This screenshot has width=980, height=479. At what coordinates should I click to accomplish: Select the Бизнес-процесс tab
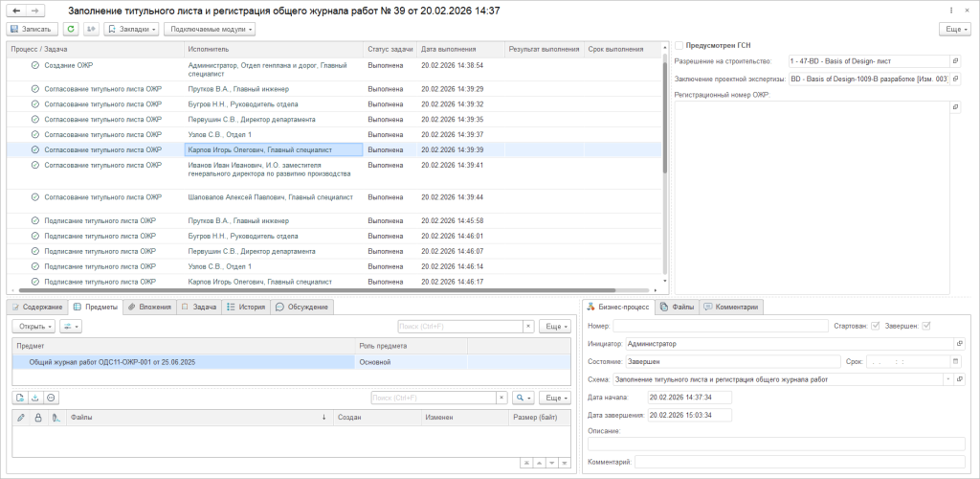[619, 307]
